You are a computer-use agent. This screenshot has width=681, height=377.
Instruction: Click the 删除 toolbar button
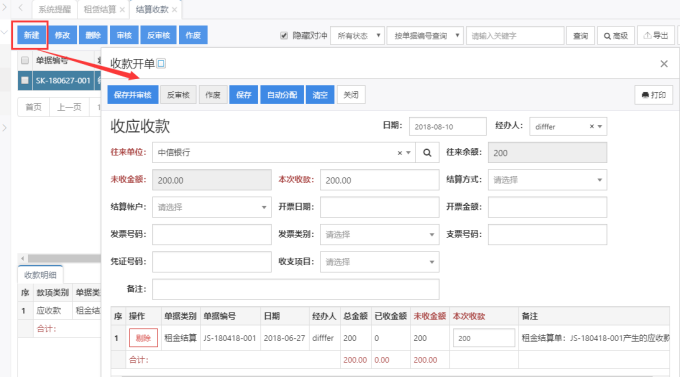pyautogui.click(x=93, y=35)
